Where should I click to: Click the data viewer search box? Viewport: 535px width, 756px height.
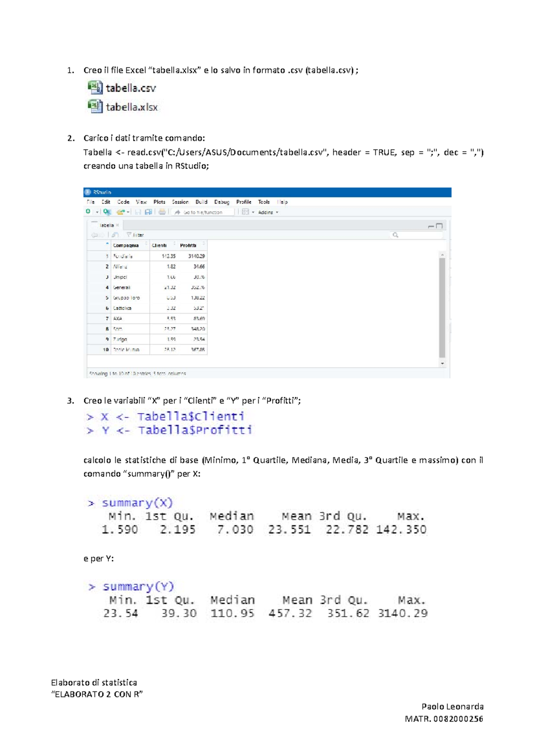click(417, 235)
